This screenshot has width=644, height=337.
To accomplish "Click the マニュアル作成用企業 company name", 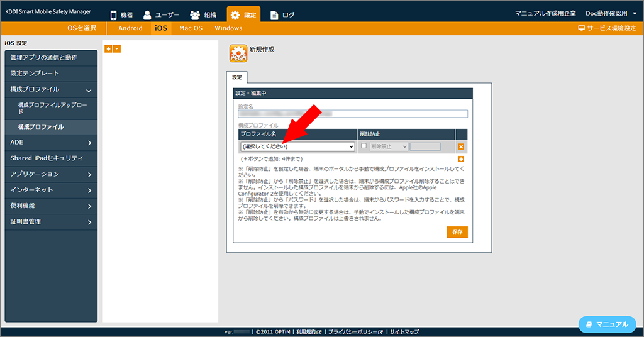I will (545, 14).
